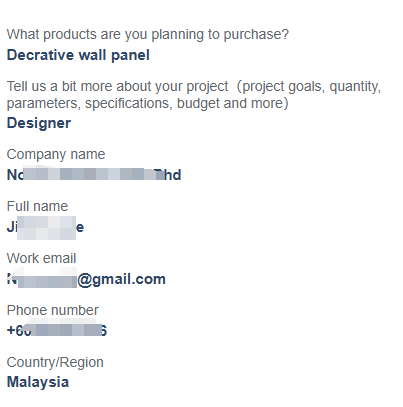403x407 pixels.
Task: Click the 'Phone number' label
Action: tap(53, 310)
